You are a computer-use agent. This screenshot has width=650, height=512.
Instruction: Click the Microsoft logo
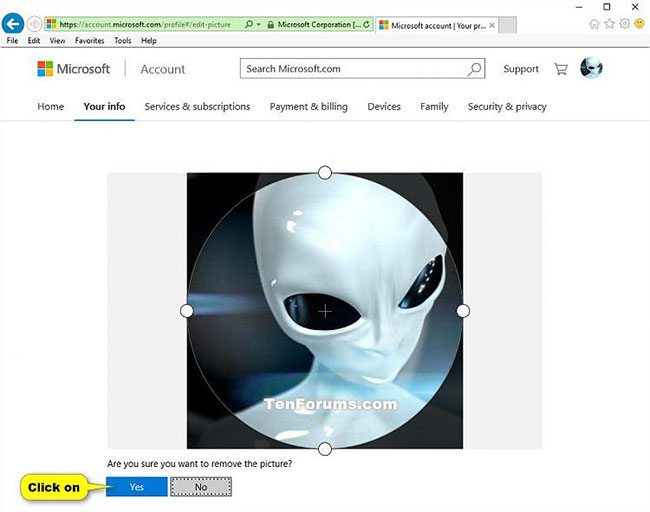pos(73,69)
